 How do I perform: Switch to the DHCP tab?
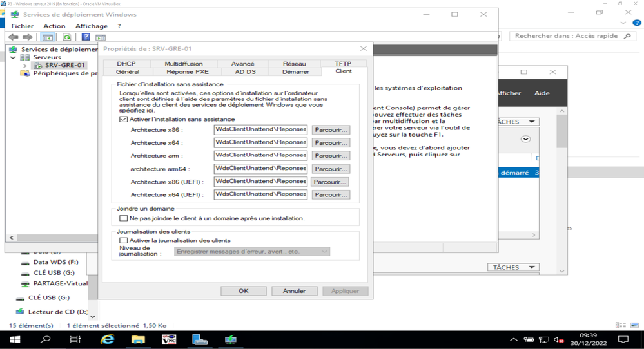pos(126,64)
